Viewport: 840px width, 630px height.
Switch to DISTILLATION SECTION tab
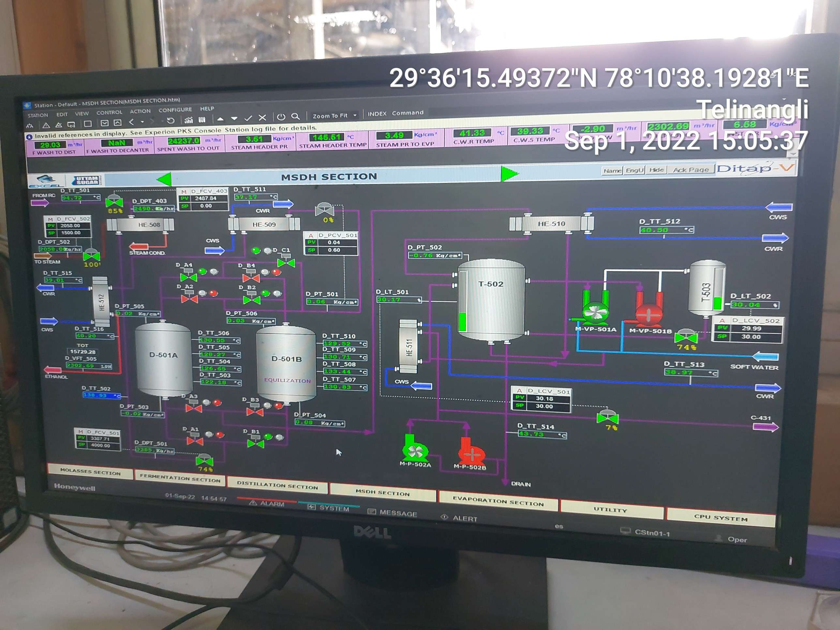(x=277, y=485)
